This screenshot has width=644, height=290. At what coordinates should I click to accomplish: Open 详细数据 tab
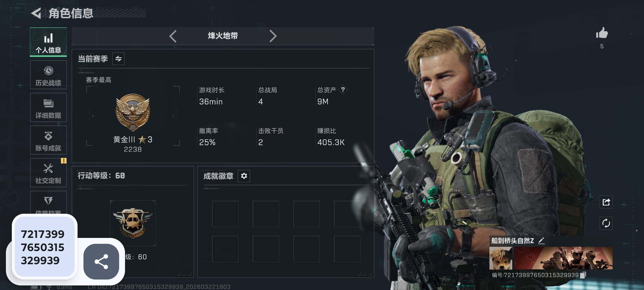coord(48,107)
